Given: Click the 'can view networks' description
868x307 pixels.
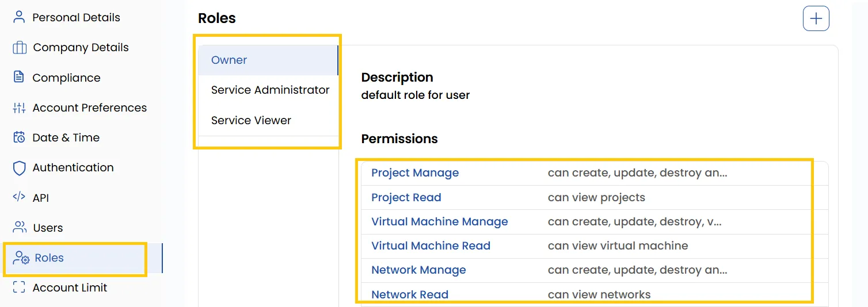Looking at the screenshot, I should pos(599,294).
